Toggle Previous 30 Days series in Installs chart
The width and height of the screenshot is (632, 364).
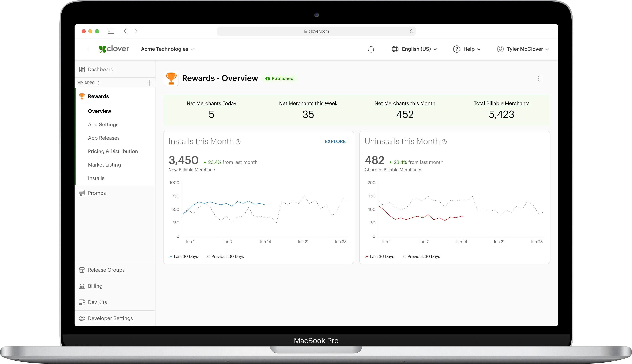pos(225,257)
